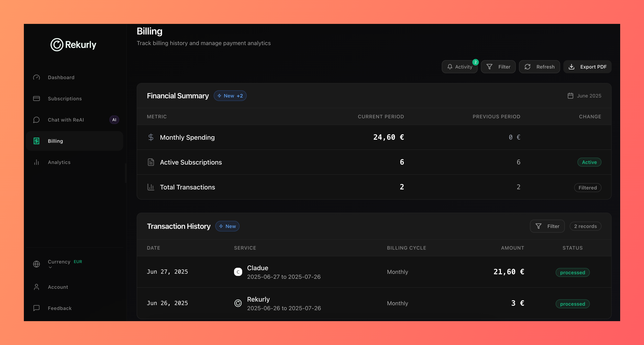Screen dimensions: 644x345
Task: Click the Subscriptions card icon
Action: point(36,99)
